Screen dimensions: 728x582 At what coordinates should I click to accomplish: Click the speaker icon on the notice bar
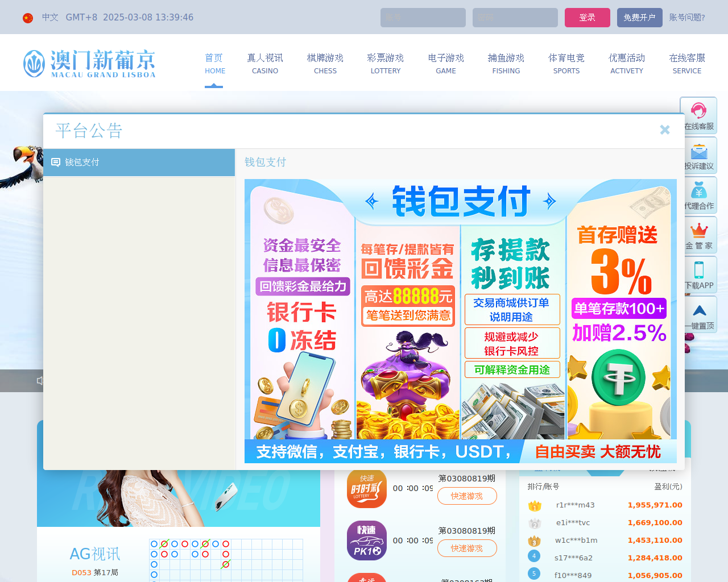pyautogui.click(x=40, y=380)
